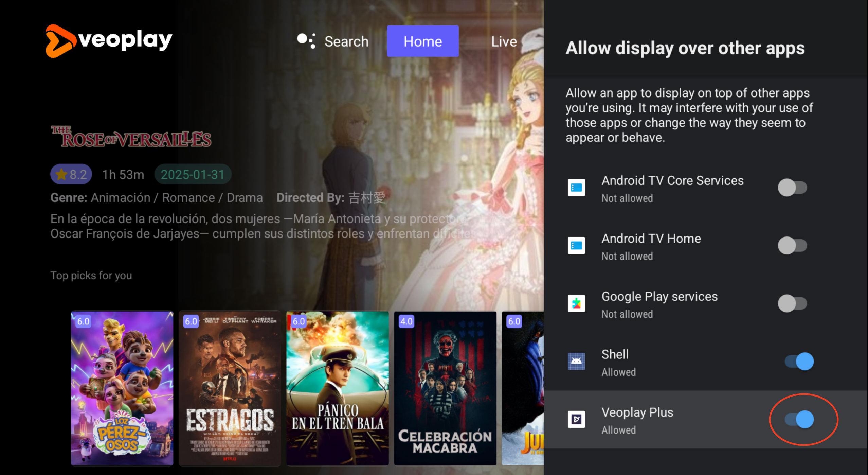Open the Estragos movie poster
The width and height of the screenshot is (868, 475).
click(x=230, y=388)
